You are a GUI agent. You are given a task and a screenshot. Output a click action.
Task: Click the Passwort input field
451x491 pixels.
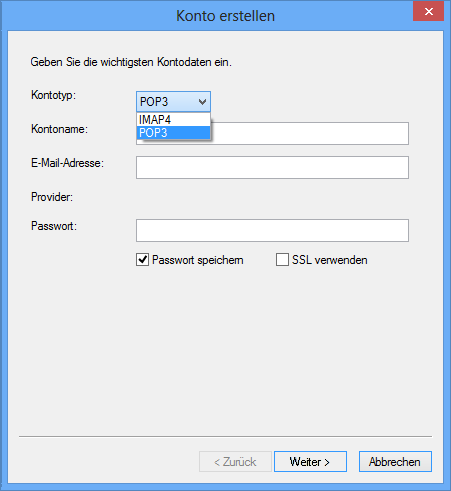[272, 230]
